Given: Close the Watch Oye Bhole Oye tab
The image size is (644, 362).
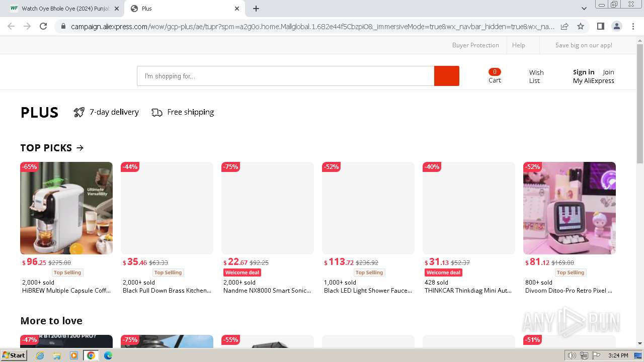Looking at the screenshot, I should click(x=117, y=9).
